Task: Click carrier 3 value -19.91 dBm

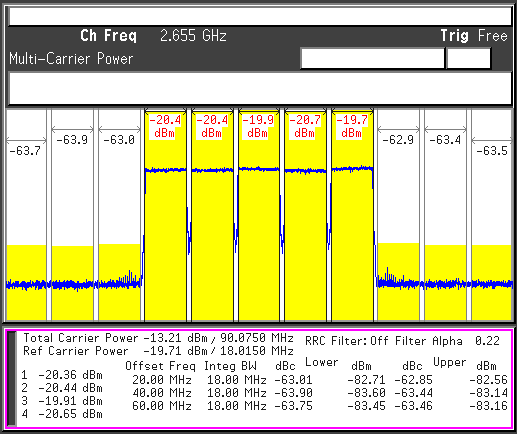Action: 70,401
